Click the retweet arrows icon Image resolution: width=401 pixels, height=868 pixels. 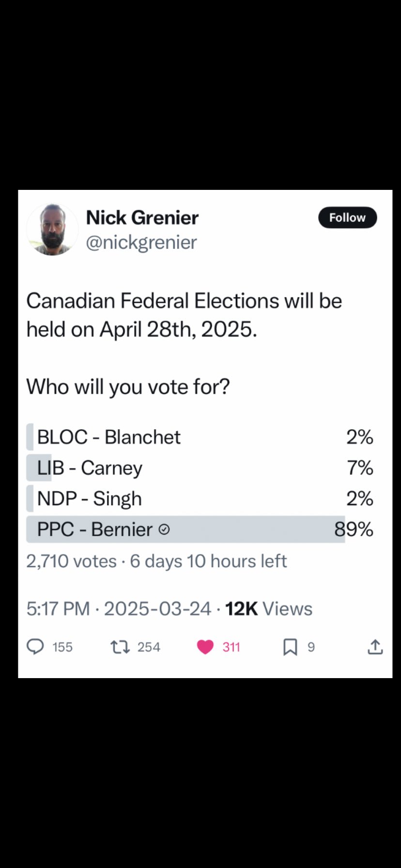(120, 647)
